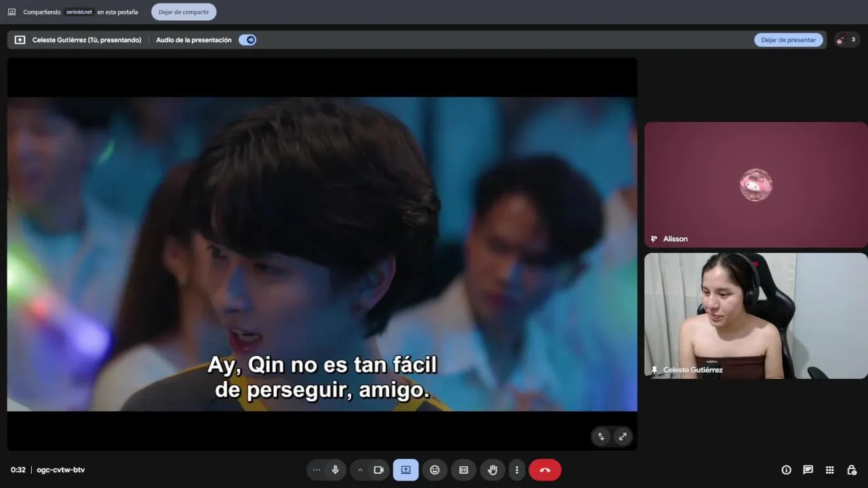Toggle Audio de la presentación switch
868x488 pixels.
tap(248, 40)
